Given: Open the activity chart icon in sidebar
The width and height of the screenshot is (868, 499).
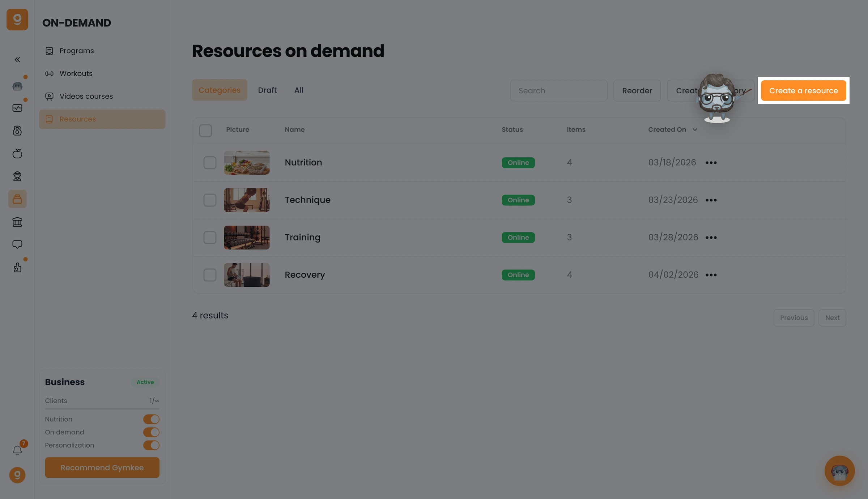Looking at the screenshot, I should pos(17,108).
